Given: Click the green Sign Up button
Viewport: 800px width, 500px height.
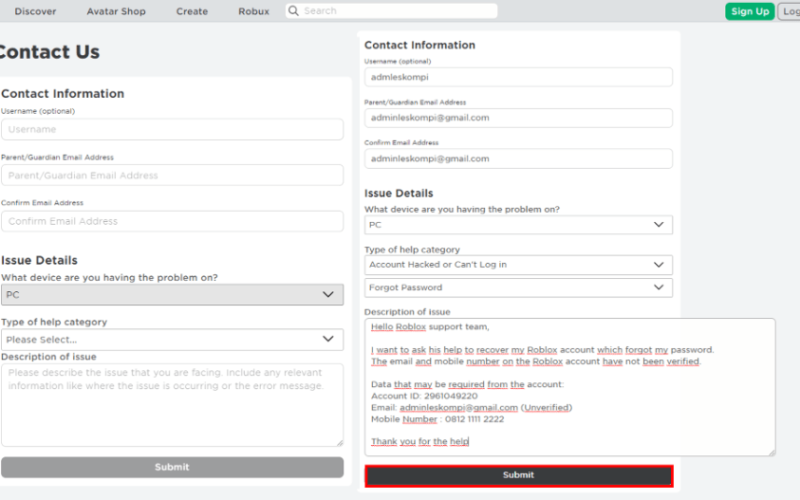Looking at the screenshot, I should [749, 11].
